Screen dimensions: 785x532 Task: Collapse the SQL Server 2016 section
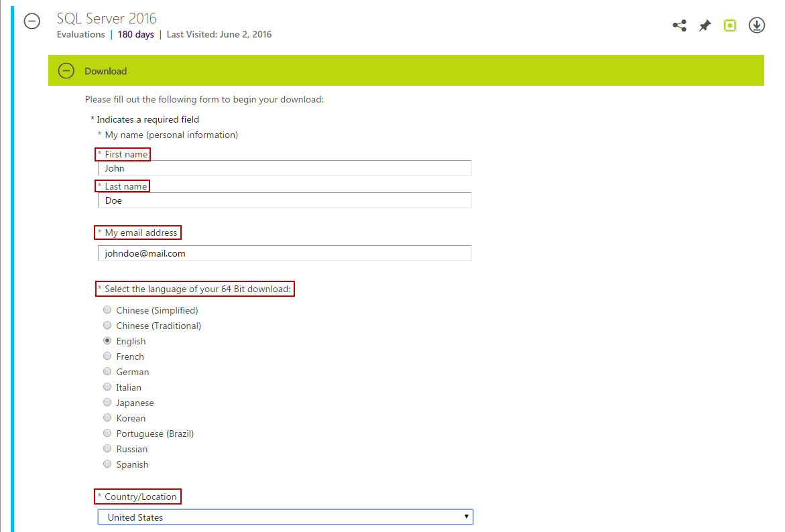coord(32,21)
